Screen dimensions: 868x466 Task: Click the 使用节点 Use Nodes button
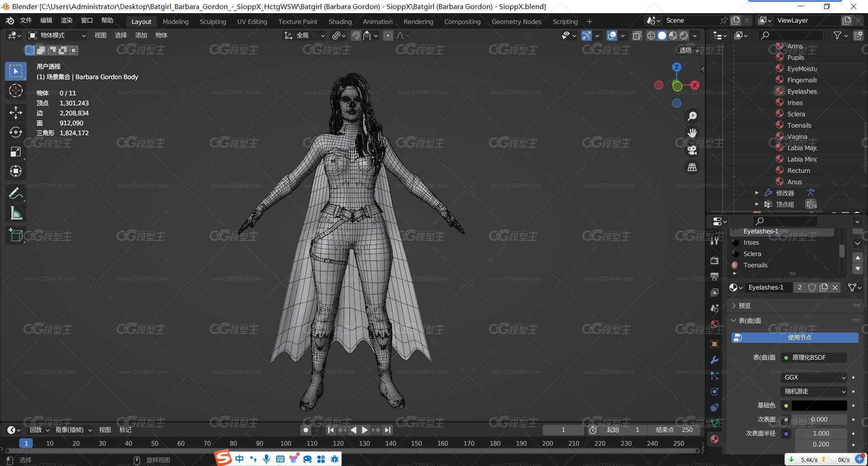click(795, 338)
